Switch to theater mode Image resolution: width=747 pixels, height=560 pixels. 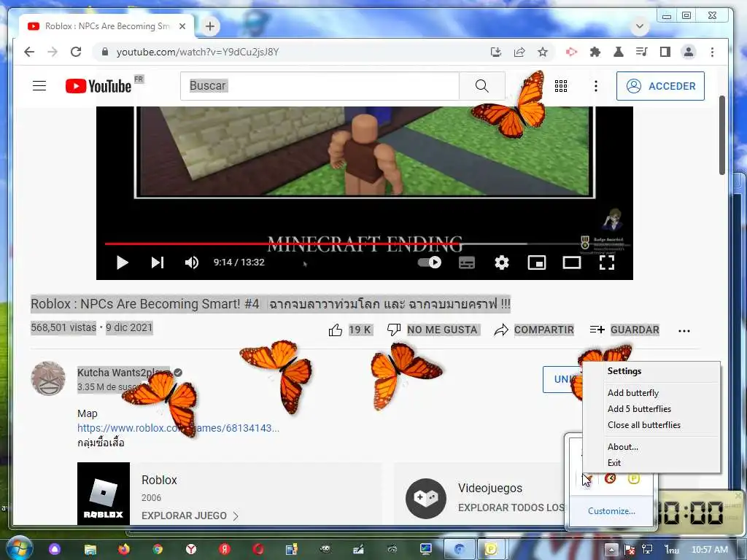572,262
